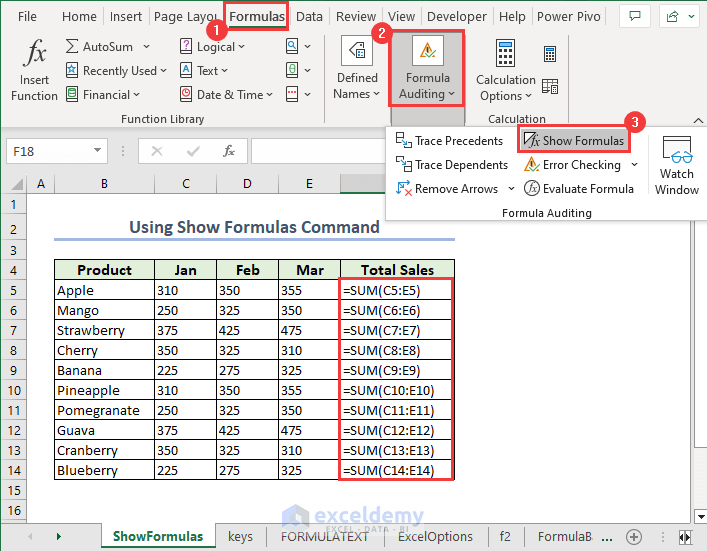Click formula bar Insert Function fx
The image size is (707, 551).
(229, 151)
